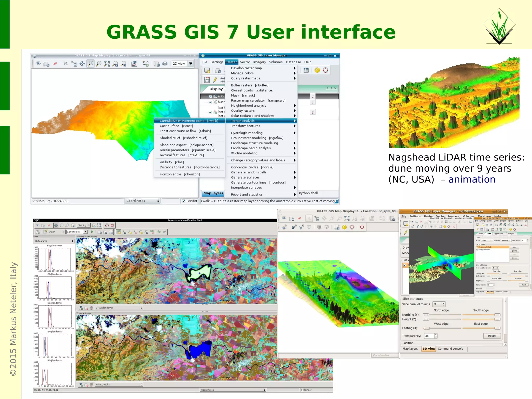The height and width of the screenshot is (399, 532).
Task: Click the Display map eye icon in top Map Display
Action: tap(38, 64)
